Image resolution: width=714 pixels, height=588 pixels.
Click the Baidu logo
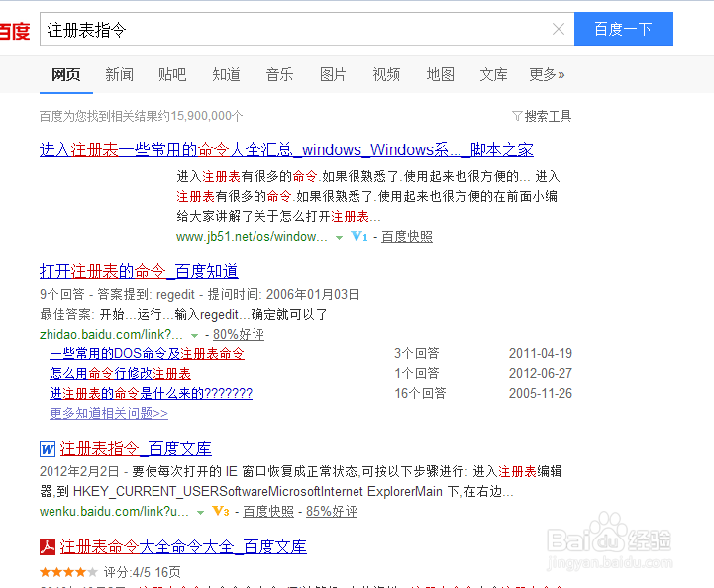tap(15, 31)
